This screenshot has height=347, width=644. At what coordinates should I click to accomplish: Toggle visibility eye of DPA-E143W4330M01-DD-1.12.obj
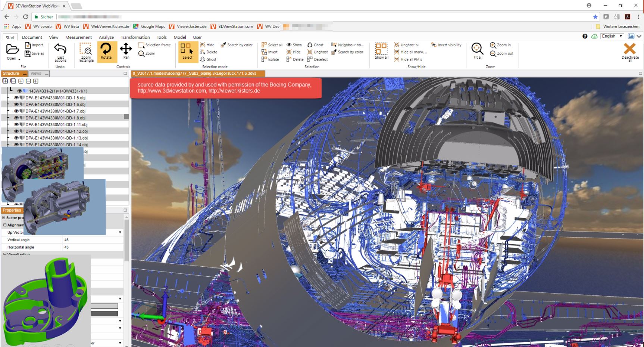point(16,131)
